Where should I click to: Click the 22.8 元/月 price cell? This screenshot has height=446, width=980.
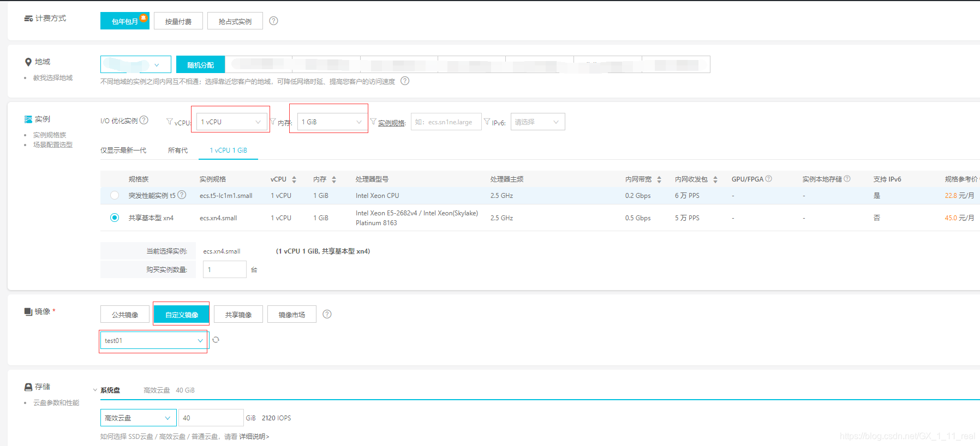(x=959, y=196)
